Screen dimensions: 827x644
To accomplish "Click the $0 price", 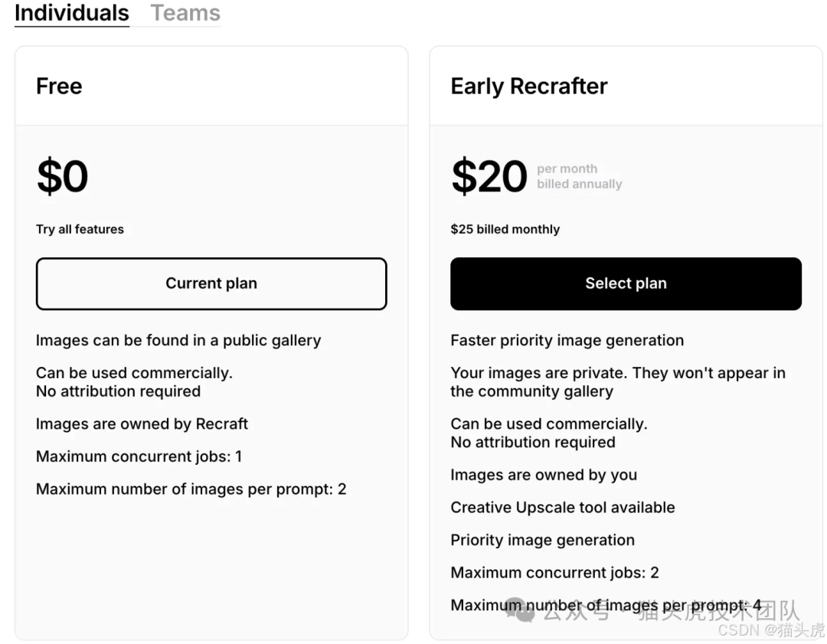I will [63, 177].
